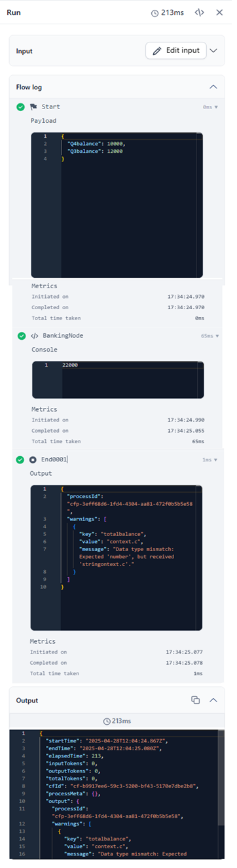Click the "processId" key in End0001 output

pyautogui.click(x=84, y=497)
